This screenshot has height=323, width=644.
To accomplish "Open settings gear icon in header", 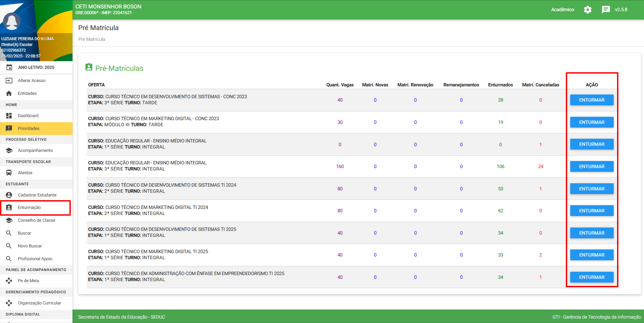I will click(587, 10).
